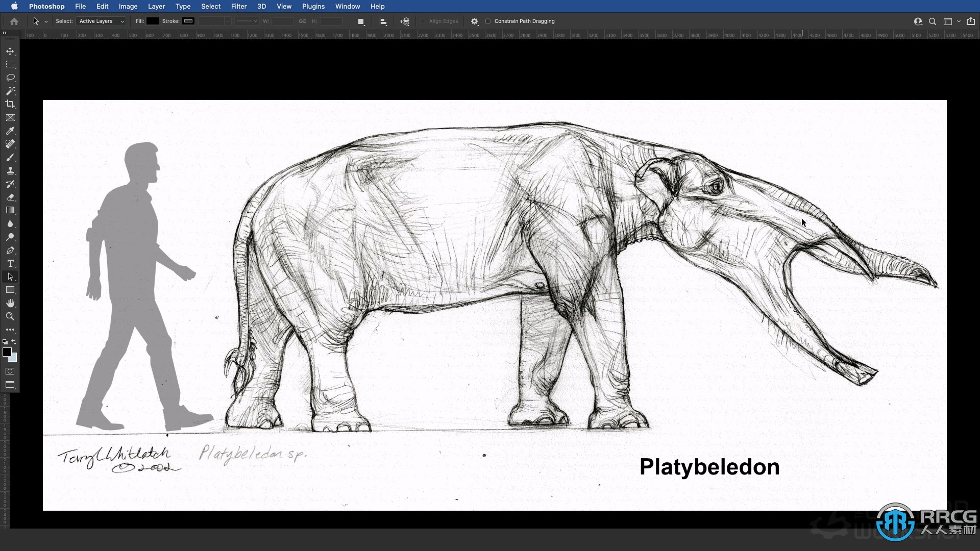Select the Clone Stamp tool
The image size is (980, 551).
10,171
